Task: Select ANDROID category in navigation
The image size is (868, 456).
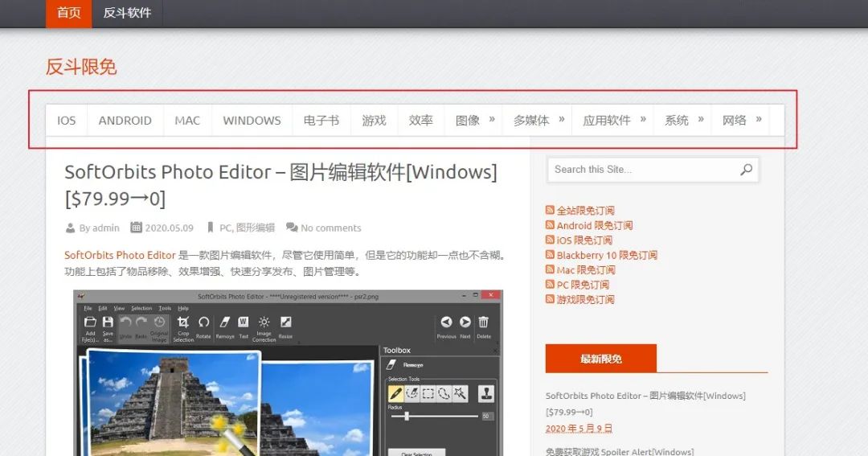Action: [x=125, y=121]
